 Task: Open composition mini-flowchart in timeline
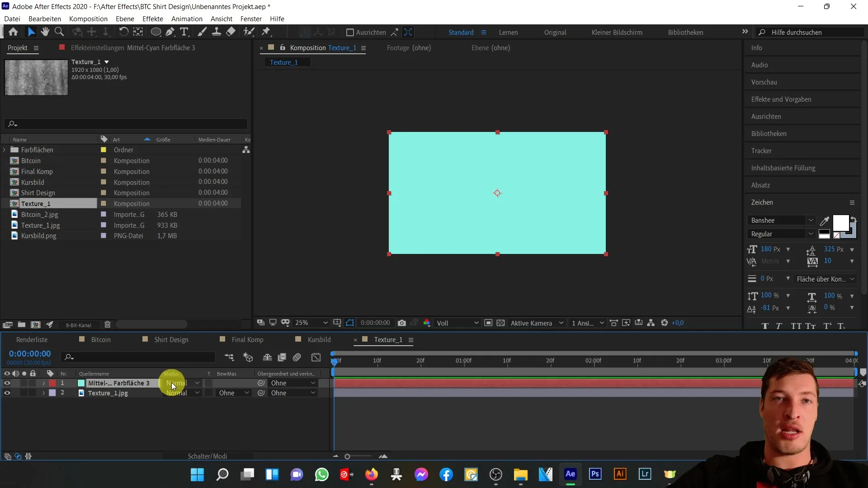(x=229, y=357)
